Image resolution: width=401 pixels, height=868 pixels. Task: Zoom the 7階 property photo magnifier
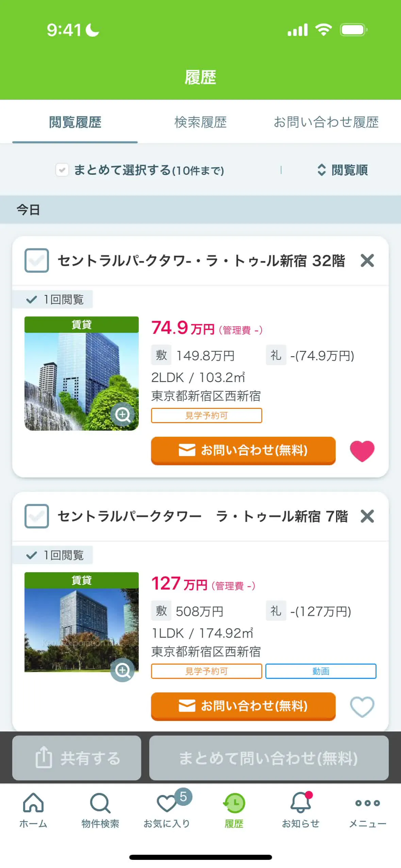[x=122, y=670]
